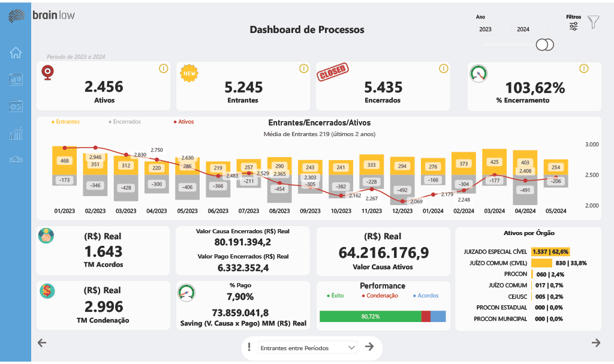This screenshot has height=364, width=614.
Task: Click the handshake icon on TM Acordos
Action: pos(46,236)
